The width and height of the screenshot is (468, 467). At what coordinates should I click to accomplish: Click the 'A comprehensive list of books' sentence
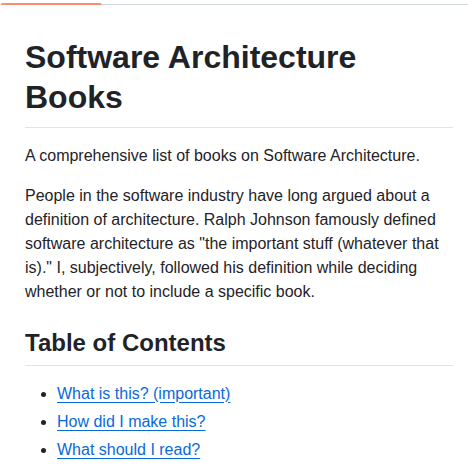pyautogui.click(x=222, y=156)
